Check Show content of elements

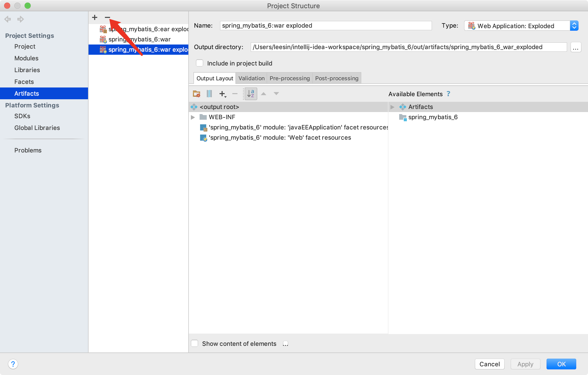pos(195,344)
